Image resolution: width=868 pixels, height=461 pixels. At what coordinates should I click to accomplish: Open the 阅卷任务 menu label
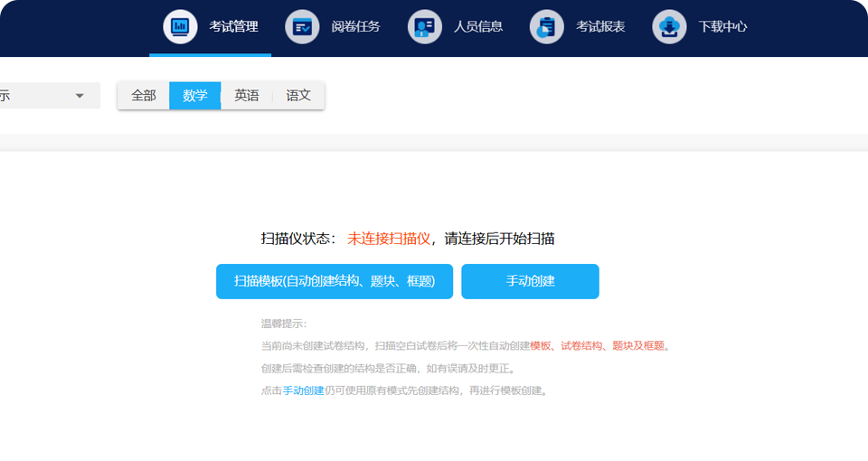pyautogui.click(x=356, y=26)
